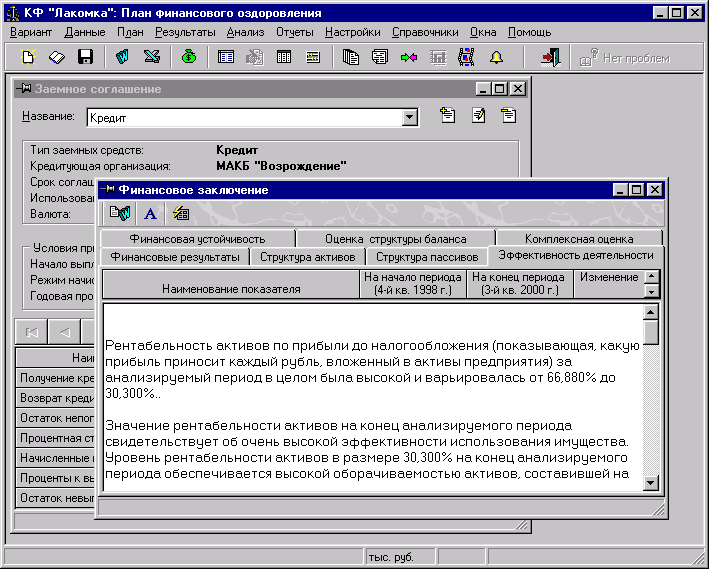Click table header scrollbar down arrow
This screenshot has height=569, width=709.
pyautogui.click(x=652, y=291)
